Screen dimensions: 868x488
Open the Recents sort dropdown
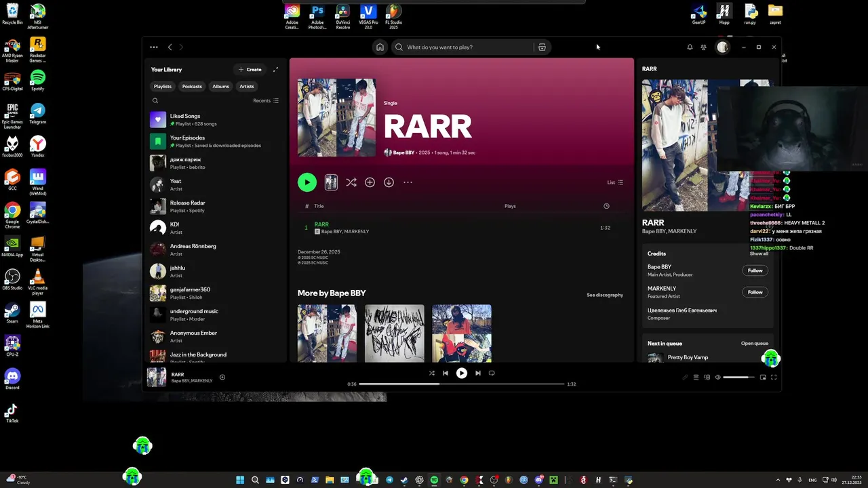point(266,100)
